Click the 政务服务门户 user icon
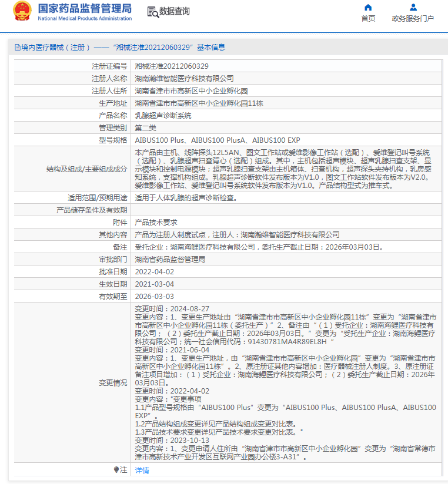 413,8
